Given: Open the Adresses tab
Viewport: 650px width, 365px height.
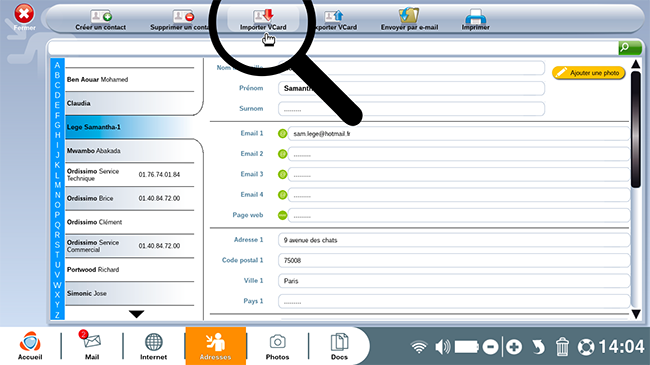Looking at the screenshot, I should click(216, 346).
